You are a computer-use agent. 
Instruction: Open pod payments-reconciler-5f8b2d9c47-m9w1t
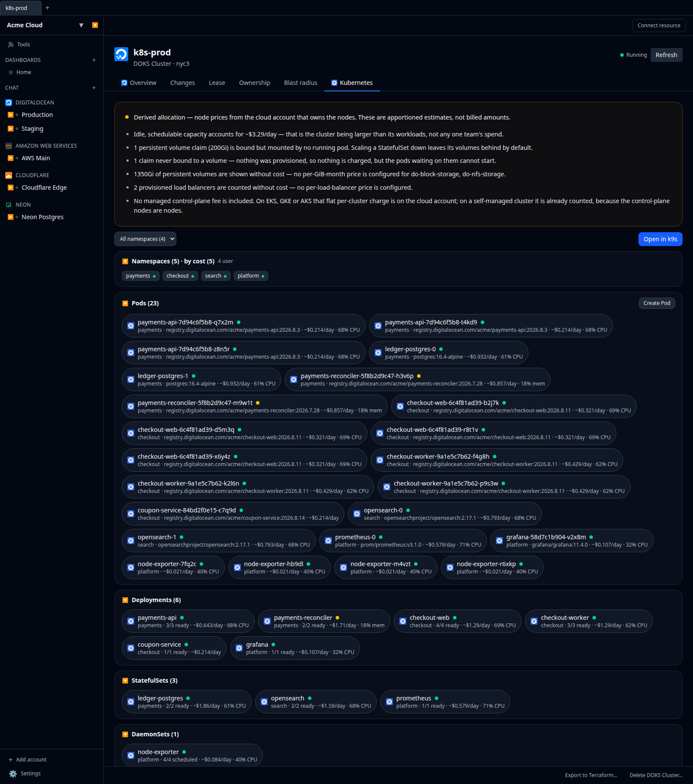pyautogui.click(x=255, y=406)
